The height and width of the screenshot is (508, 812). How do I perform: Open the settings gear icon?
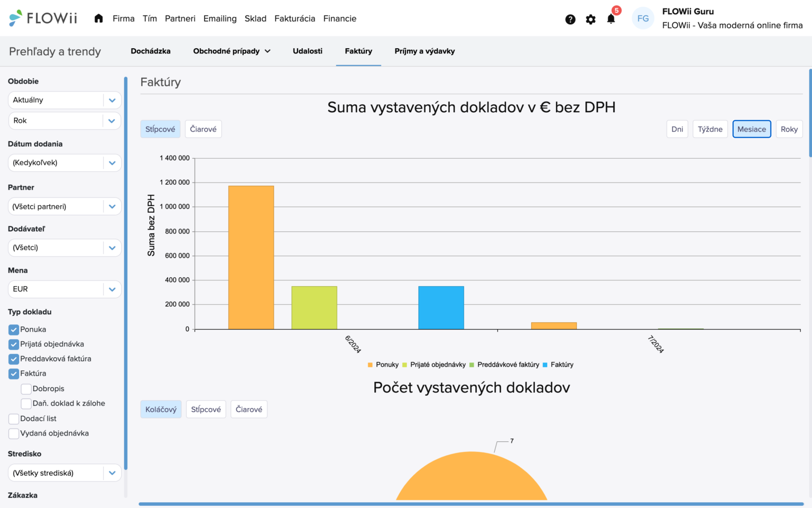pos(590,19)
